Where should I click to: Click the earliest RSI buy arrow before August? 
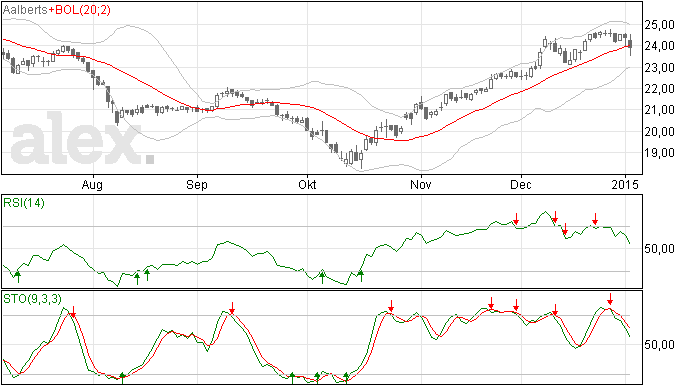(x=18, y=277)
